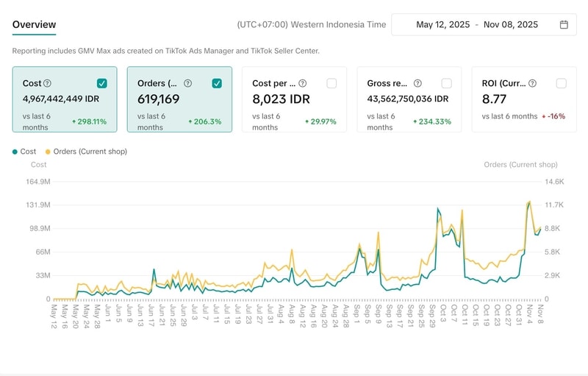Click the info icon beside Orders

(187, 84)
